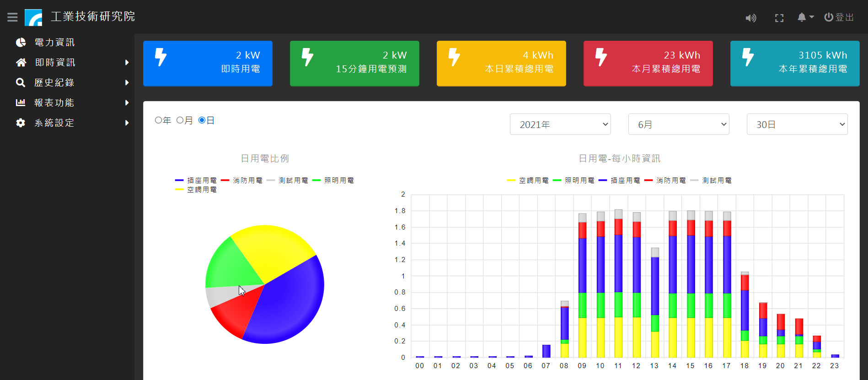This screenshot has width=868, height=380.
Task: Open the notification bell dropdown
Action: (x=805, y=17)
